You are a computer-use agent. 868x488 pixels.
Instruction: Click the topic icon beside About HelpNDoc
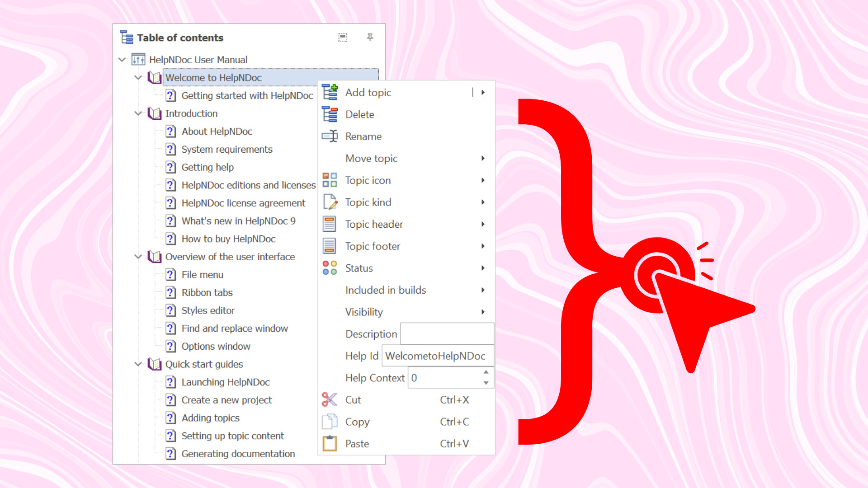point(171,131)
